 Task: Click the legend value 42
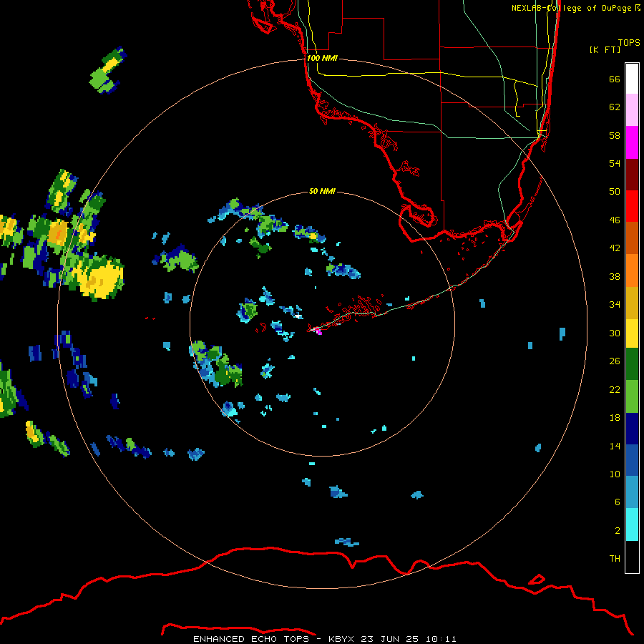click(615, 248)
